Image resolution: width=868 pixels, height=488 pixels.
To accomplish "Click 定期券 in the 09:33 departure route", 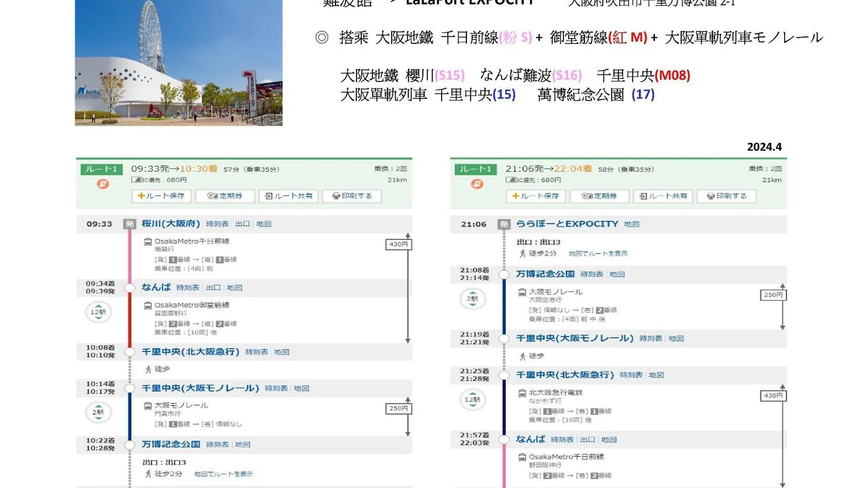I will click(x=225, y=196).
